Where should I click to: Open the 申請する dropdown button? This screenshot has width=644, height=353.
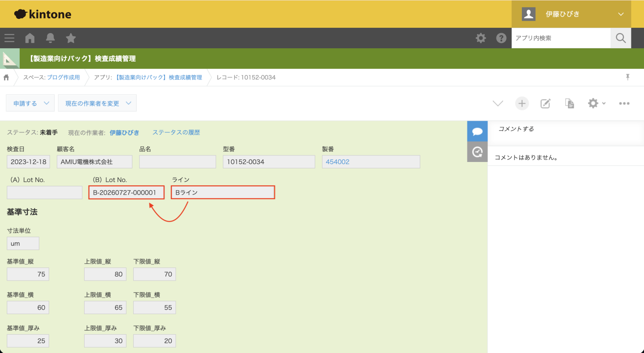pyautogui.click(x=30, y=103)
